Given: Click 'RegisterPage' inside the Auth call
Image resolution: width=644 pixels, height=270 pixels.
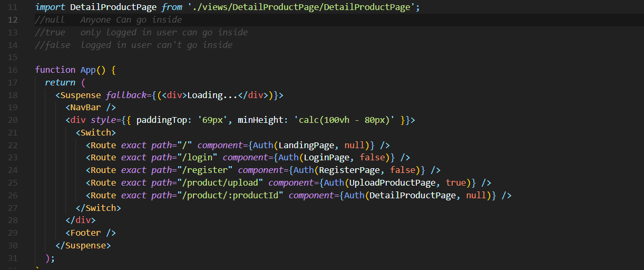Looking at the screenshot, I should (350, 171).
